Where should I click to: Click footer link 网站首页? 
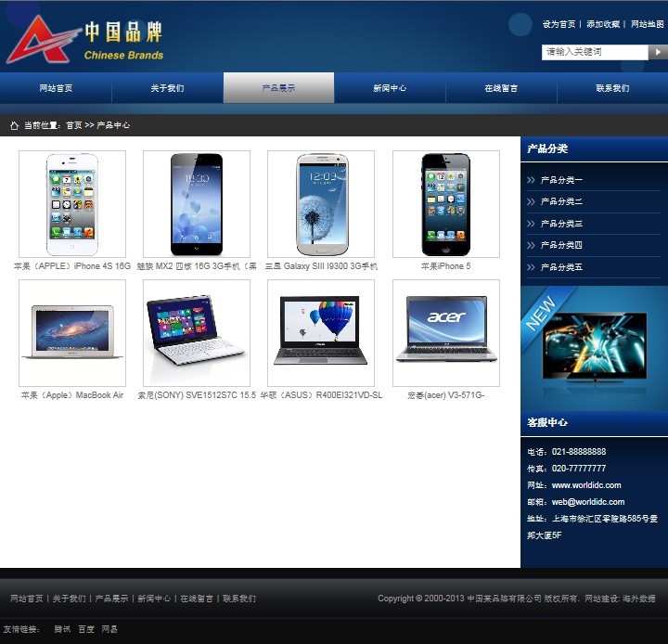tap(27, 599)
